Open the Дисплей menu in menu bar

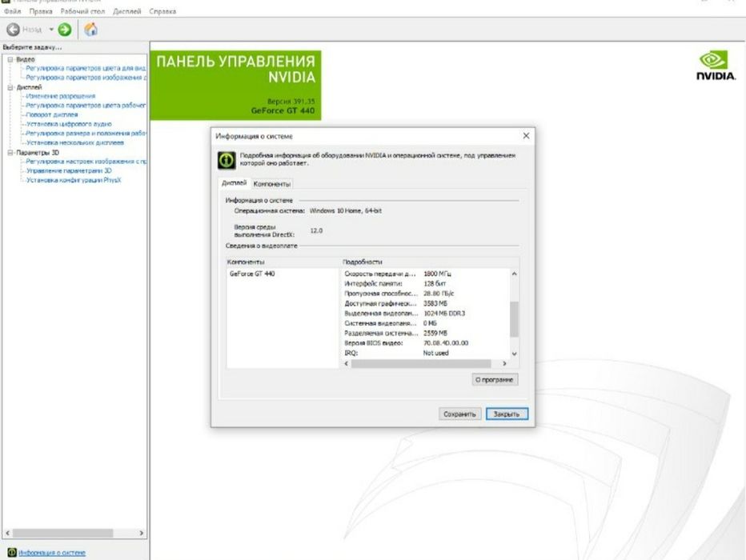[127, 11]
